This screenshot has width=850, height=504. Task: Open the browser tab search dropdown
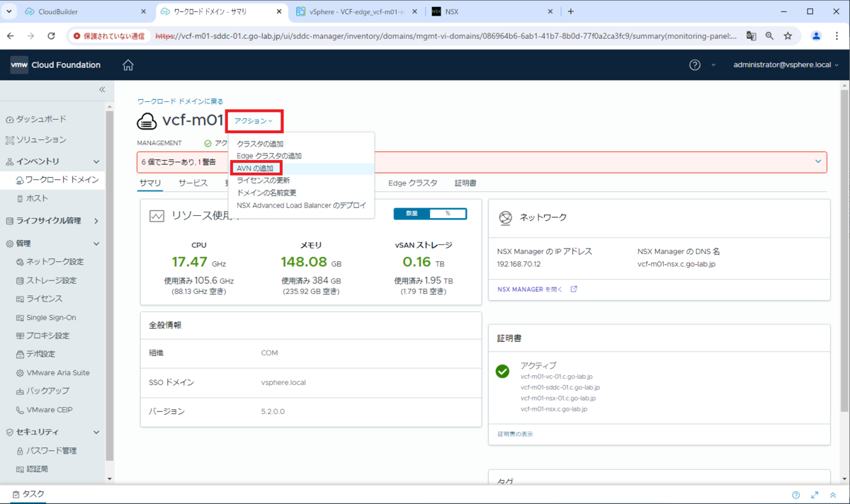coord(10,11)
